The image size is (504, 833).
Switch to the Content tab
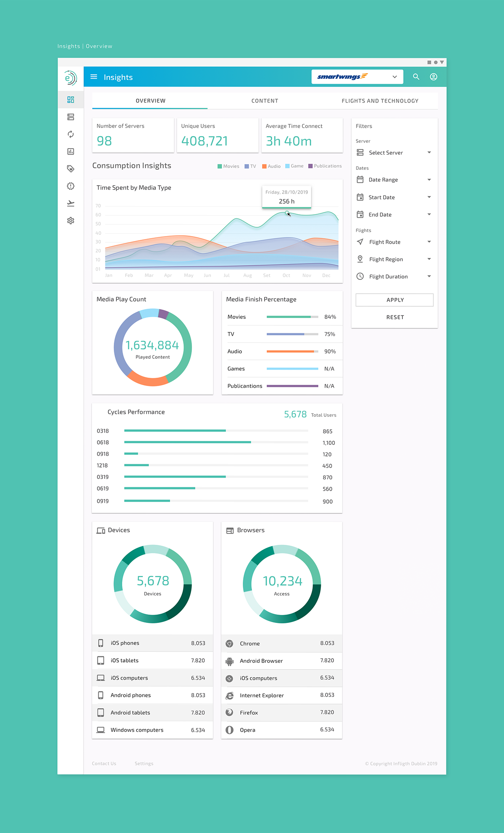(x=265, y=101)
